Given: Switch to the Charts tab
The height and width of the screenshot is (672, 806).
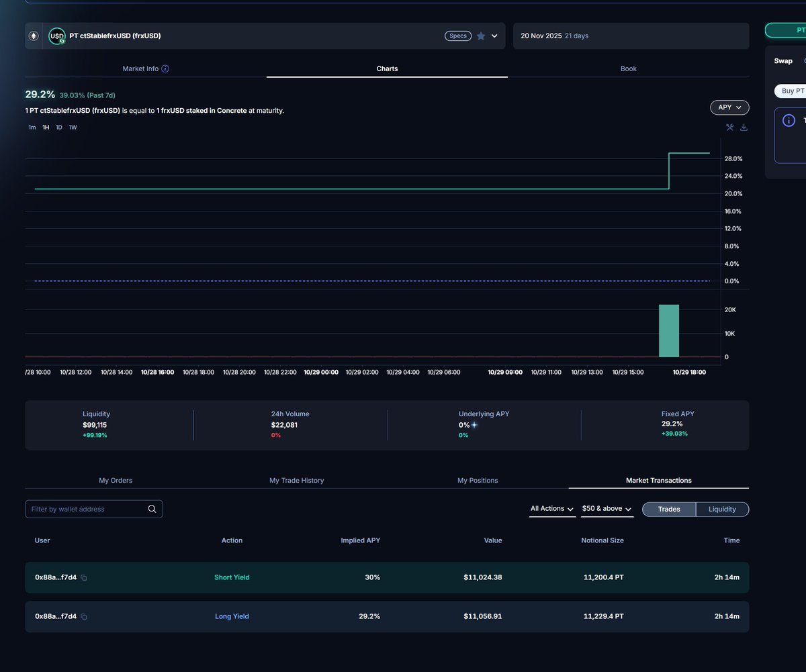Looking at the screenshot, I should coord(387,68).
